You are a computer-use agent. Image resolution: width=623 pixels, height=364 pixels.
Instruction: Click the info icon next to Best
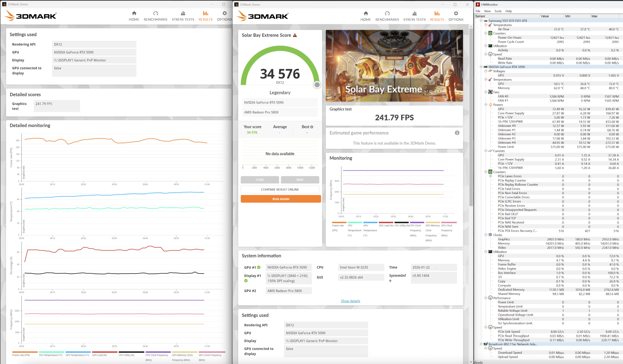pyautogui.click(x=311, y=127)
